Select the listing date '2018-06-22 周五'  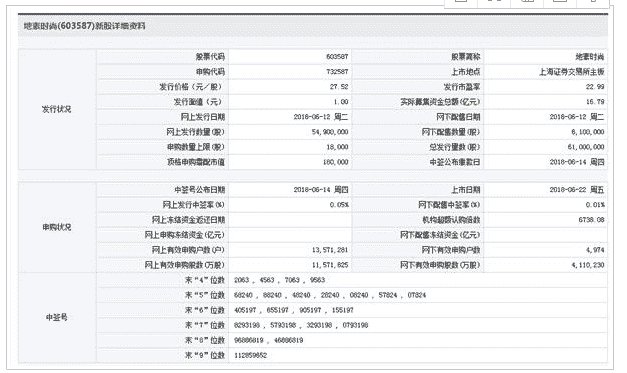point(577,190)
